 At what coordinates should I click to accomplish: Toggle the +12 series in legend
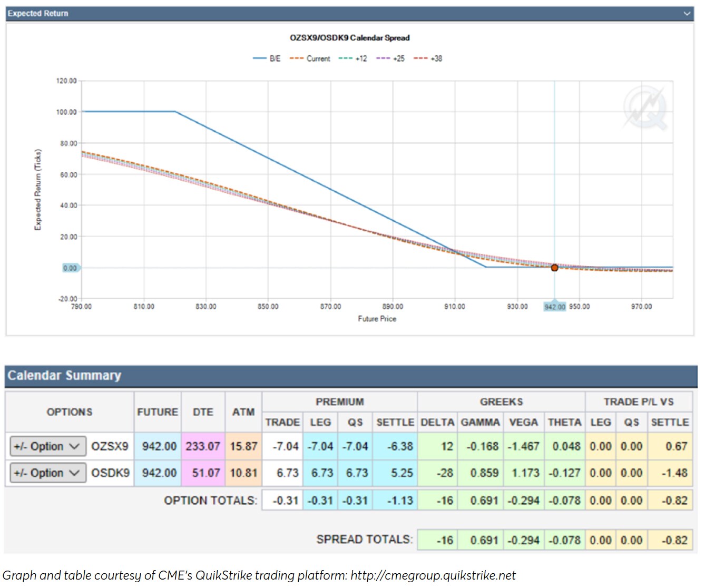[353, 58]
